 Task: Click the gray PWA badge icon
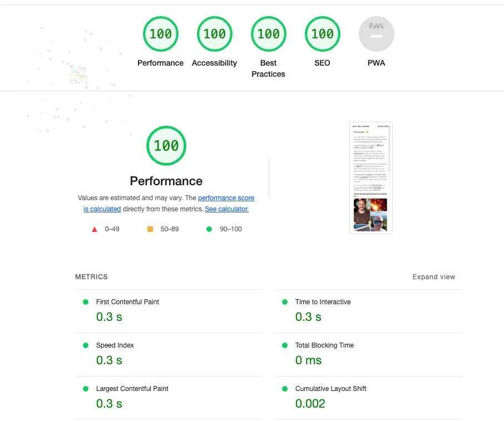click(x=376, y=34)
